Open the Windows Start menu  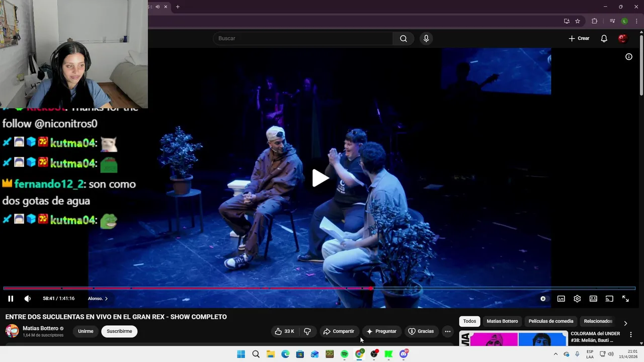click(x=241, y=354)
